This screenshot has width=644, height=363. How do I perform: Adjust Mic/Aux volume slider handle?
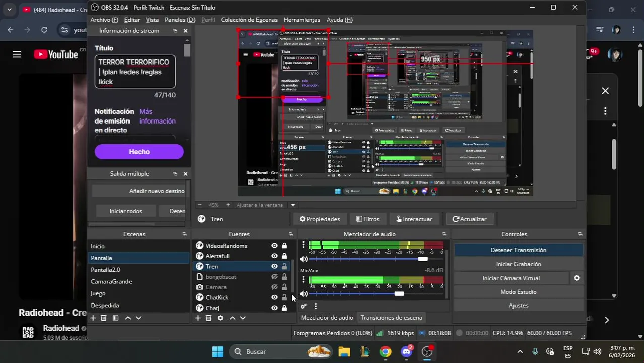pyautogui.click(x=399, y=294)
